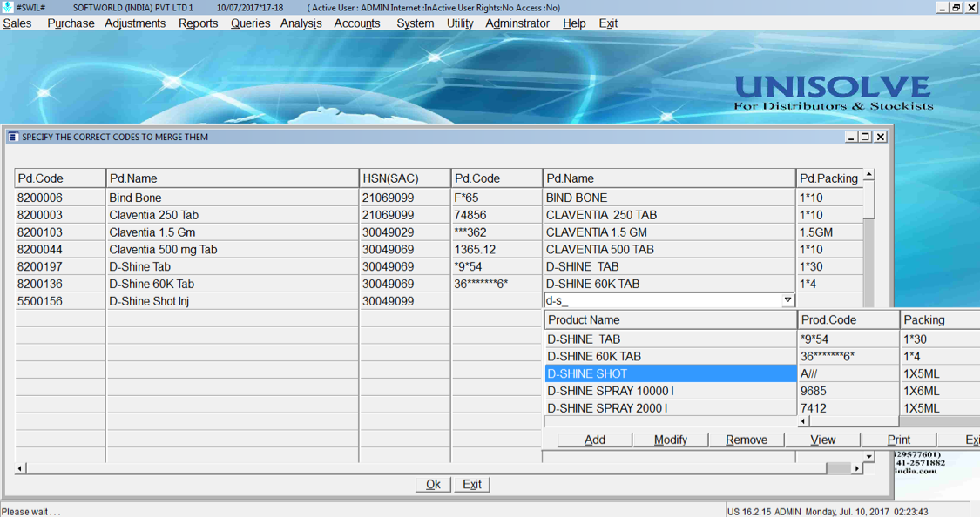Click the Print button
The height and width of the screenshot is (517, 980).
coord(899,440)
